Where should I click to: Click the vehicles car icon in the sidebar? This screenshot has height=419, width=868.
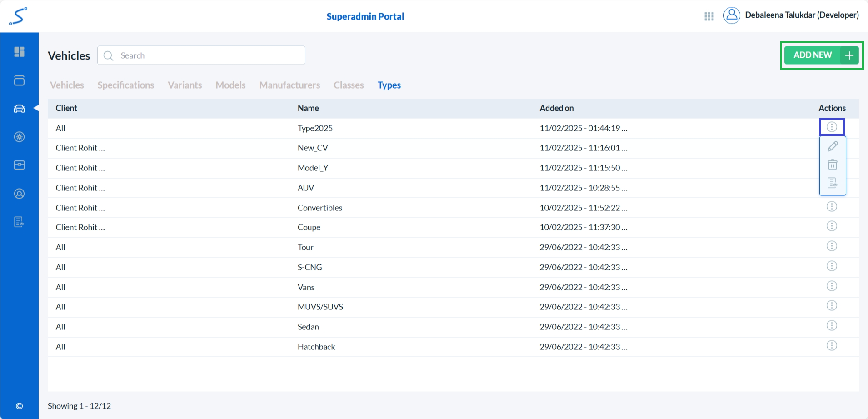pos(19,109)
